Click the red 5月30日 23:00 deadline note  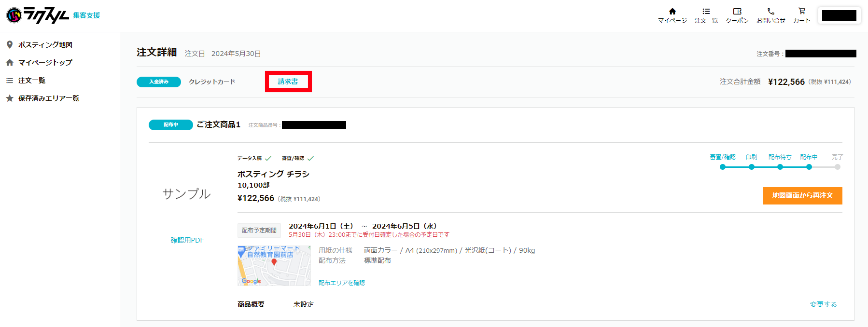point(369,235)
